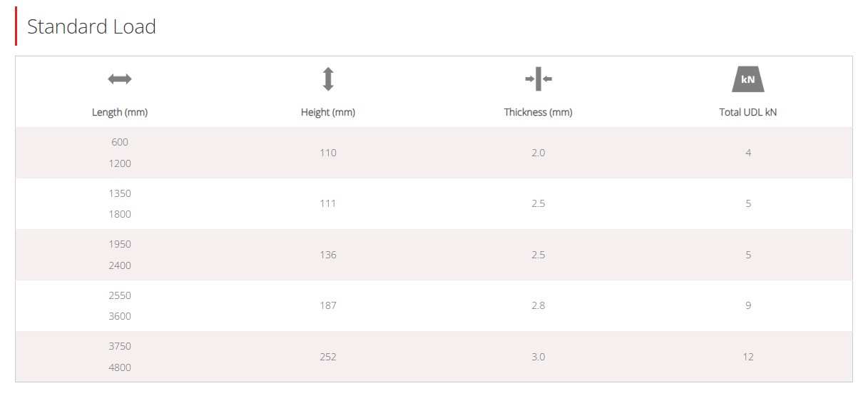Viewport: 868px width, 406px height.
Task: Select the Total UDL kN column header
Action: point(748,113)
